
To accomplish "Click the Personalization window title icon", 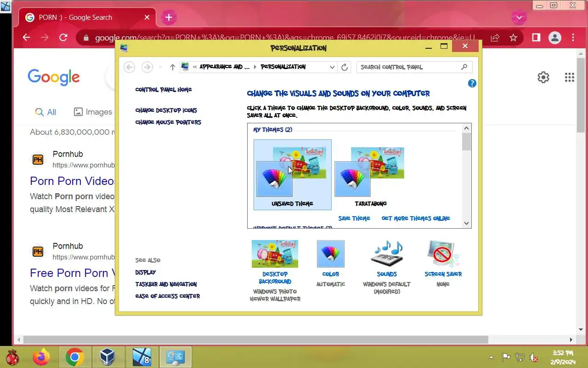I will [x=123, y=48].
